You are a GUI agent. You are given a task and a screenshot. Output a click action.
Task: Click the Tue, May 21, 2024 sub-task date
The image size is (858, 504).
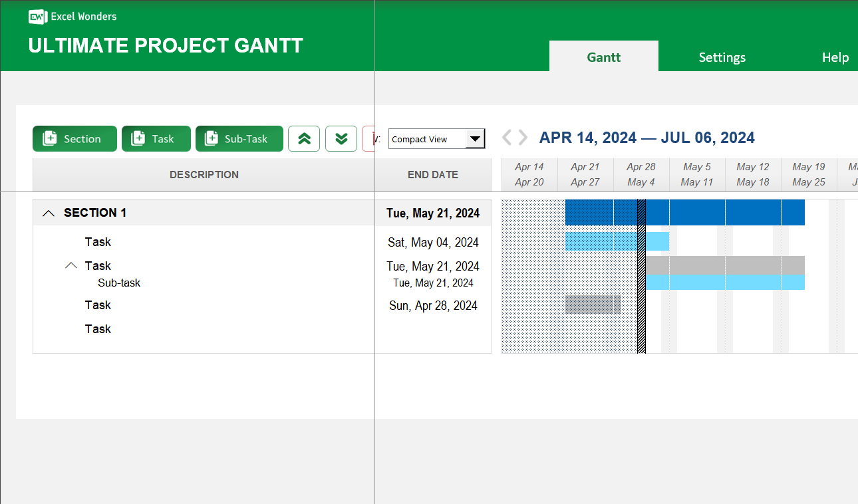(x=433, y=283)
